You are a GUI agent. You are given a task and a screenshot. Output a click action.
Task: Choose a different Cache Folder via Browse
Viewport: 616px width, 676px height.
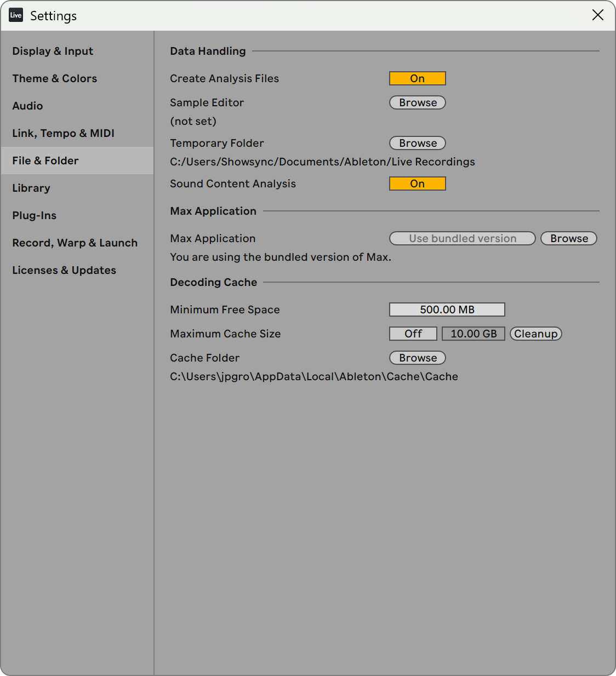(x=417, y=358)
